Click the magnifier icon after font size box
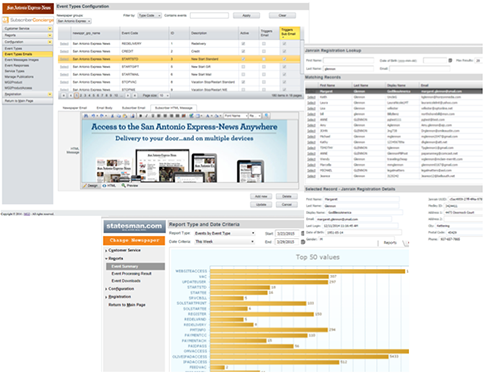This screenshot has width=500, height=374. pyautogui.click(x=266, y=115)
